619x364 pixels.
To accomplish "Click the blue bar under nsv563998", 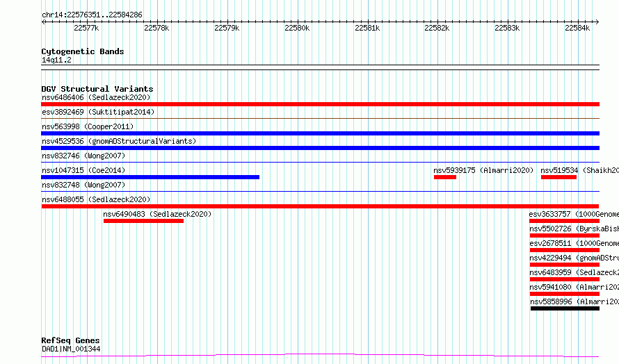I will pyautogui.click(x=320, y=133).
